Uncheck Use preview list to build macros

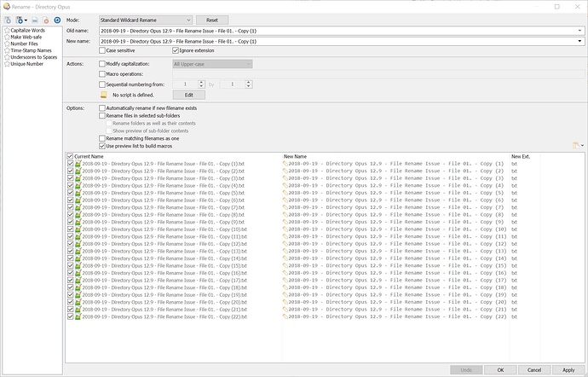click(x=102, y=146)
